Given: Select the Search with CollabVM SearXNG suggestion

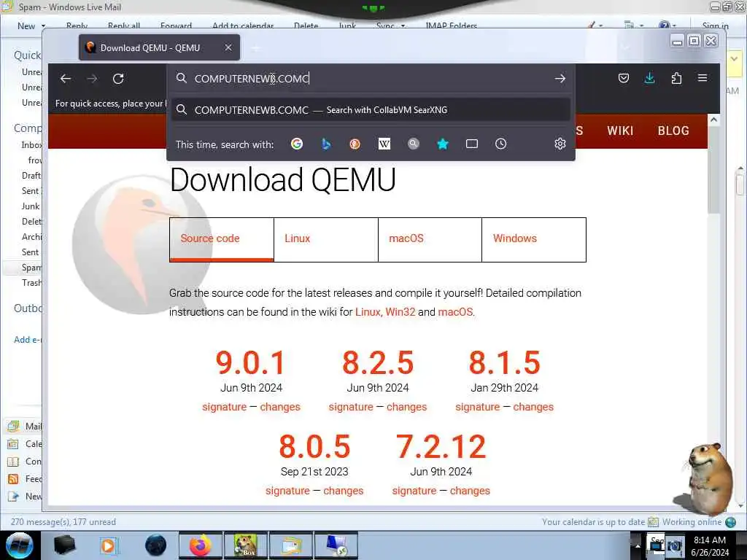Looking at the screenshot, I should 371,110.
